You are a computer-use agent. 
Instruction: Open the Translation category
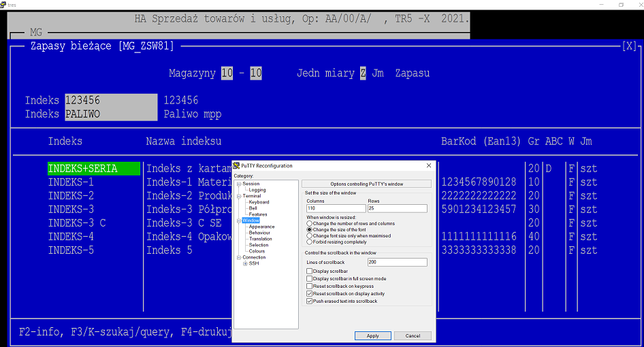pyautogui.click(x=261, y=239)
